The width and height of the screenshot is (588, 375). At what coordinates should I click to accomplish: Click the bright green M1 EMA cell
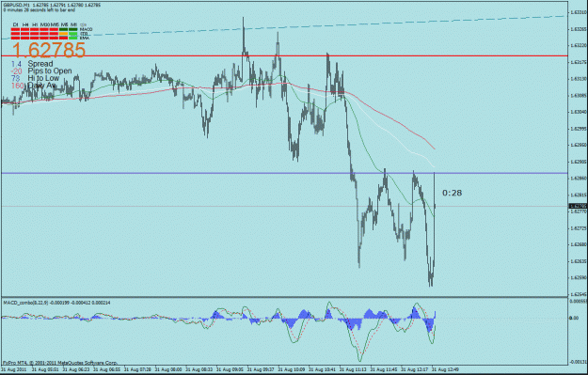72,38
